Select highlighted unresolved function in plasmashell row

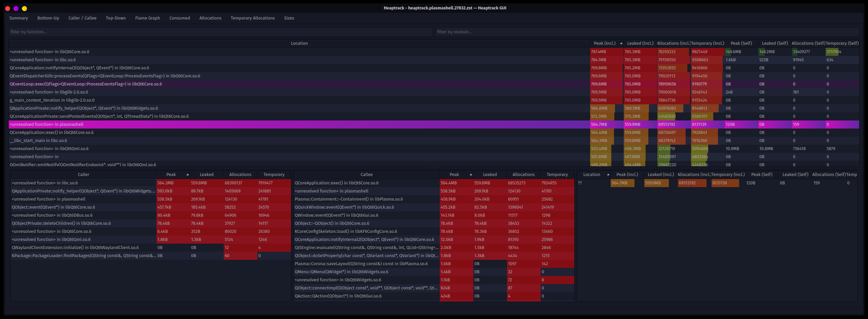point(434,125)
